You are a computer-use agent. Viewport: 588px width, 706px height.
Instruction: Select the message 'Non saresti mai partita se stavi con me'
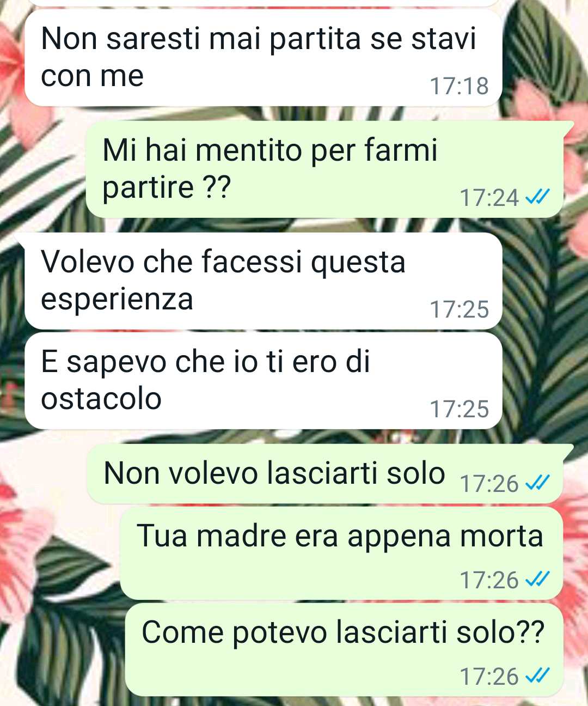pos(263,58)
